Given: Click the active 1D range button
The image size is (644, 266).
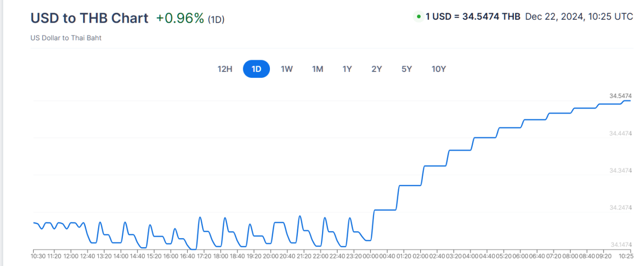Looking at the screenshot, I should (257, 69).
